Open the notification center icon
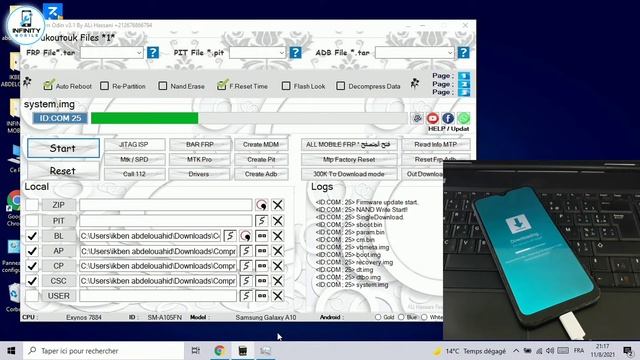640x360 pixels. 628,351
